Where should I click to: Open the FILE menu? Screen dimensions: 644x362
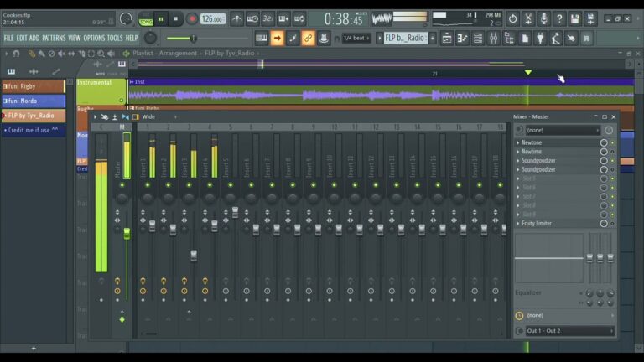[8, 39]
